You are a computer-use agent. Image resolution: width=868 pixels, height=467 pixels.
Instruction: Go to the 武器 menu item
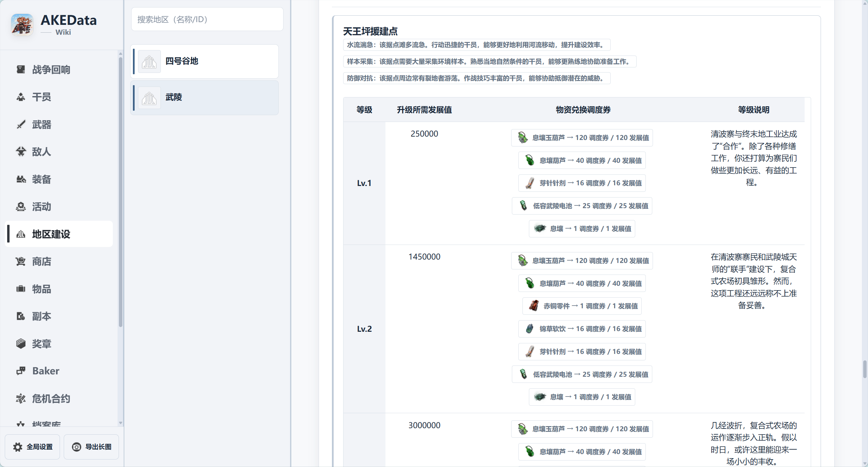click(59, 125)
